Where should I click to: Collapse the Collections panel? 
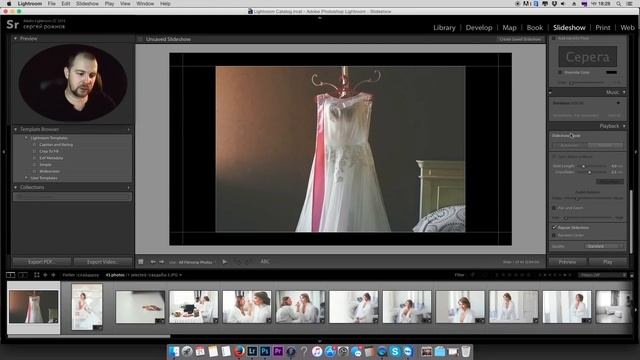[16, 187]
